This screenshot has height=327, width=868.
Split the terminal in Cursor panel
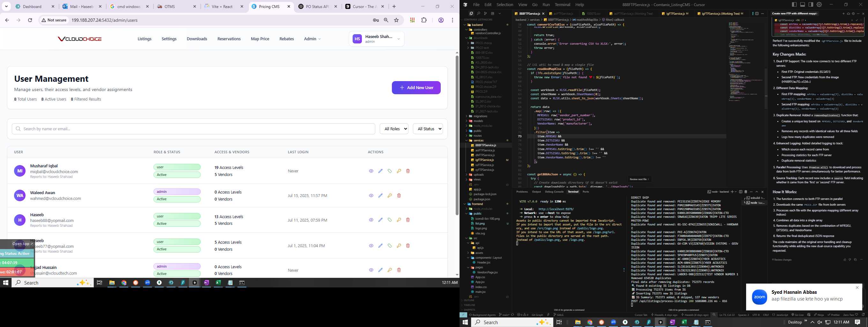point(741,192)
